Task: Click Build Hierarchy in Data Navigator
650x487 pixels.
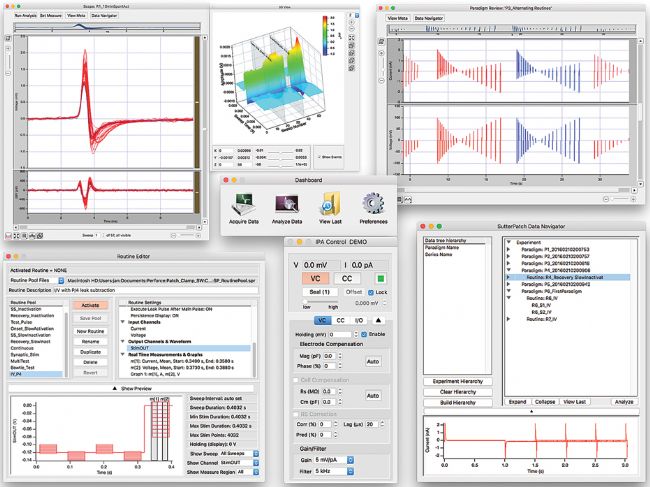Action: (452, 402)
